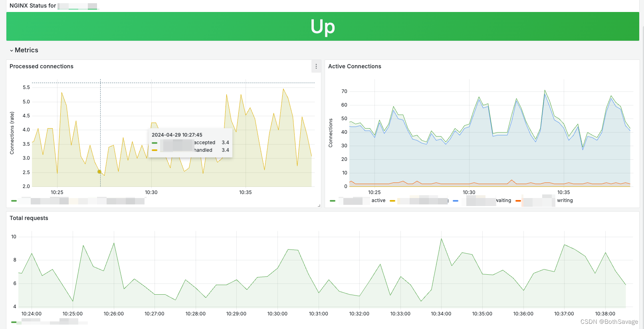Click the Connections (rate) y-axis label
The image size is (644, 329).
[12, 133]
